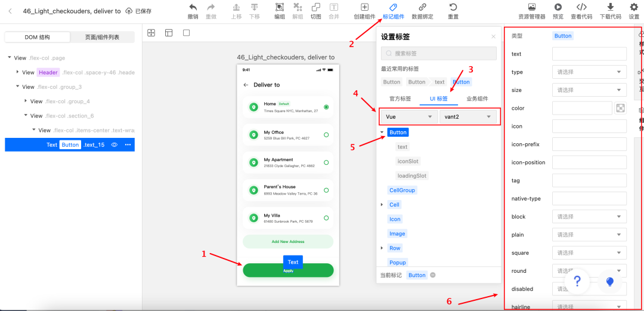644x311 pixels.
Task: Collapse the View .group_3 tree node
Action: tap(18, 87)
